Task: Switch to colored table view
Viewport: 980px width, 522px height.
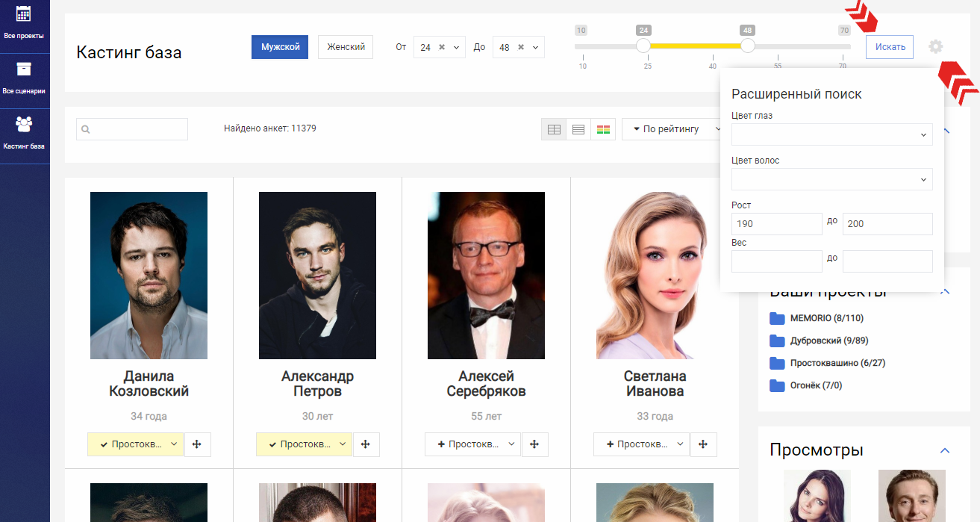Action: coord(603,129)
